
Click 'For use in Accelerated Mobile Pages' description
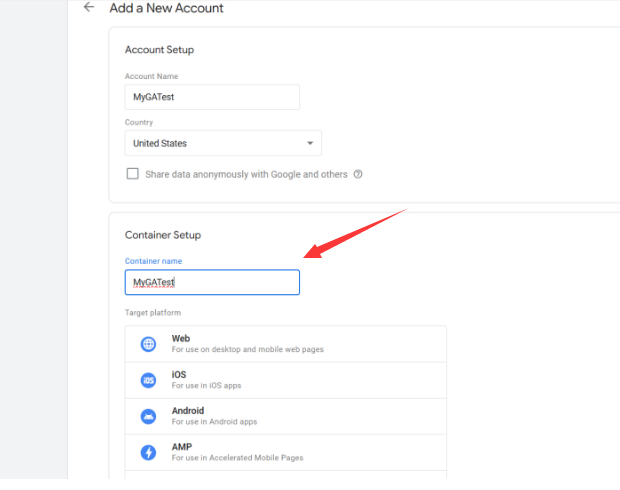click(237, 458)
